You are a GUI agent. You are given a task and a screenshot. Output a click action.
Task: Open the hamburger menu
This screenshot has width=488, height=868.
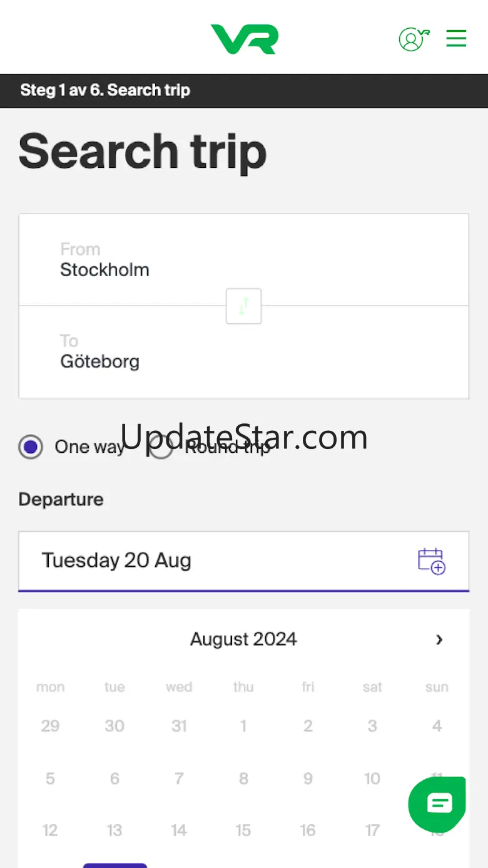coord(456,39)
